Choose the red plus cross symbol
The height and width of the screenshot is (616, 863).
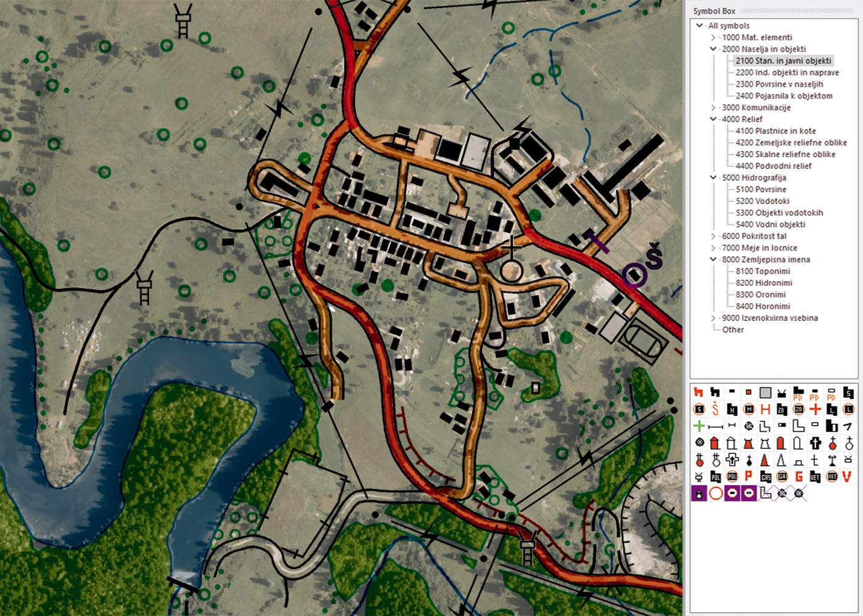click(815, 409)
